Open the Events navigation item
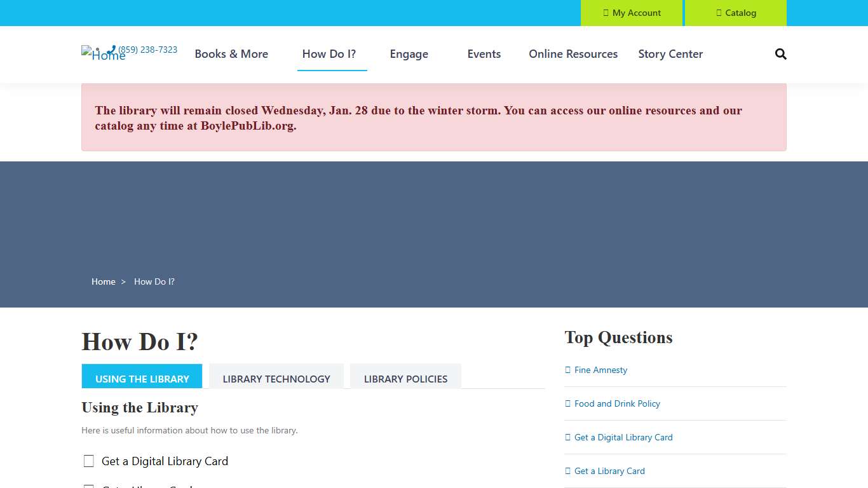The width and height of the screenshot is (868, 488). click(x=484, y=54)
